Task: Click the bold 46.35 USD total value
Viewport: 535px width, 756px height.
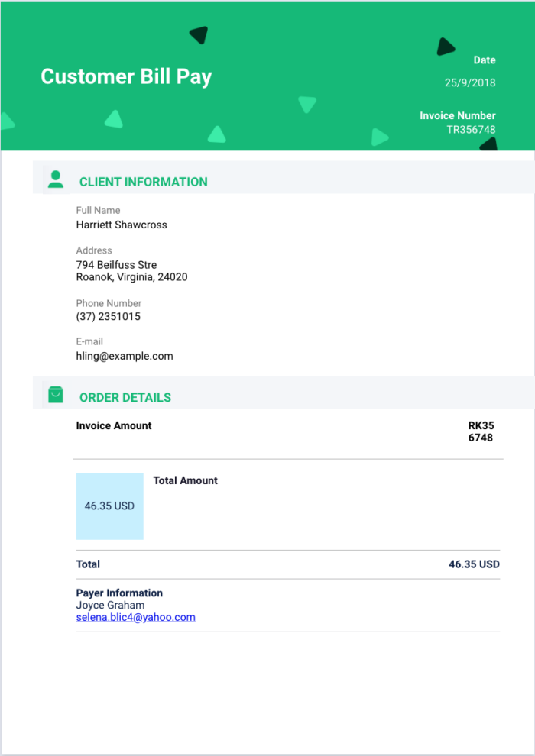Action: [x=474, y=564]
